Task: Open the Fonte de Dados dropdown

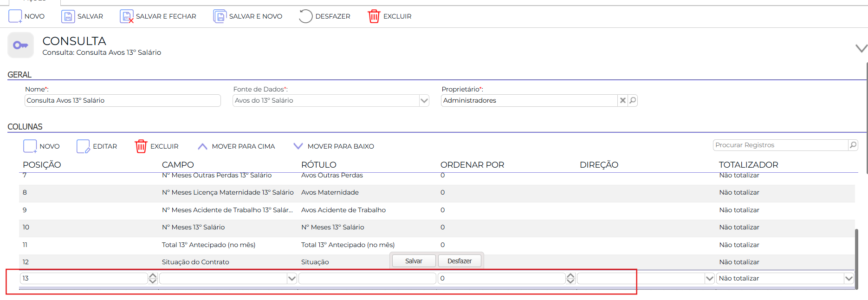Action: click(424, 100)
